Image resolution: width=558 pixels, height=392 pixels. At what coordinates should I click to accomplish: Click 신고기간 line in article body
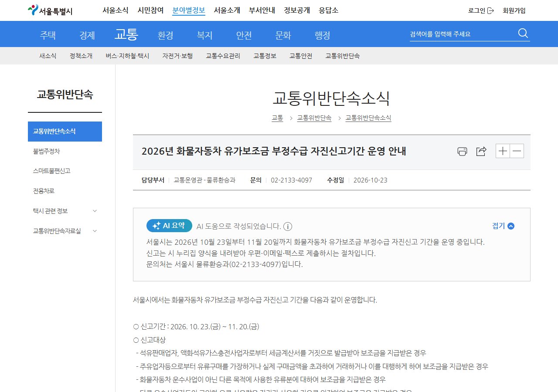196,327
